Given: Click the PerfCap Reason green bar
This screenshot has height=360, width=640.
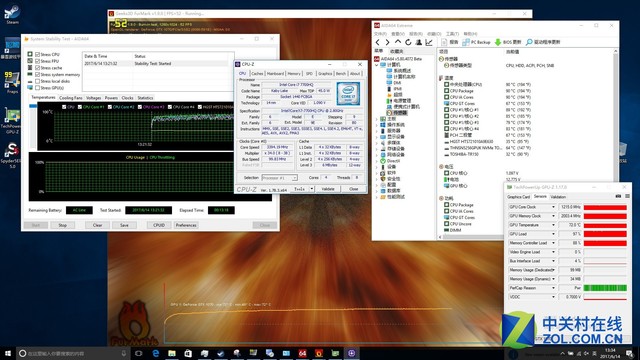Looking at the screenshot, I should tap(605, 288).
